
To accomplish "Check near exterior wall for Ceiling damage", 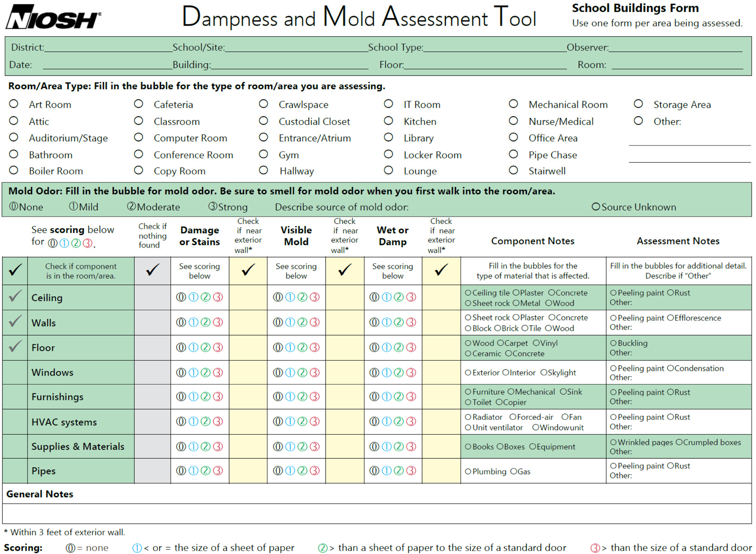I will 248,297.
